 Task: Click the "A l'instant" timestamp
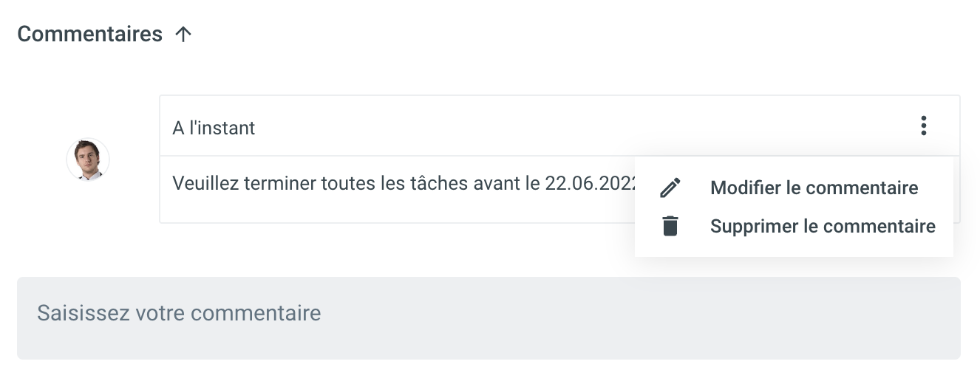coord(214,128)
